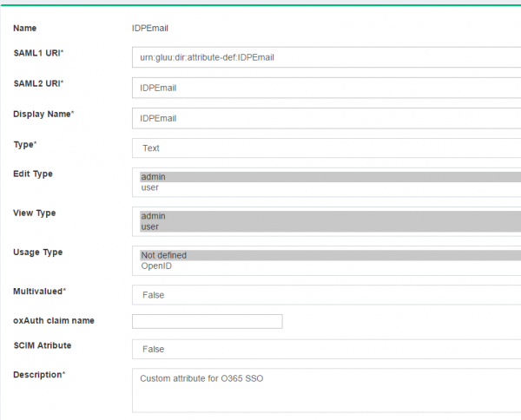Choose user in View Type list
This screenshot has height=420, width=521.
[326, 226]
